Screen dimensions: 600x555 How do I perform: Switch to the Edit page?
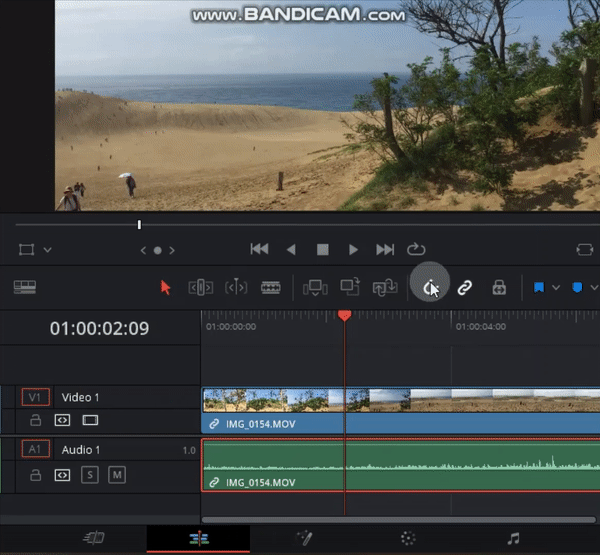199,539
